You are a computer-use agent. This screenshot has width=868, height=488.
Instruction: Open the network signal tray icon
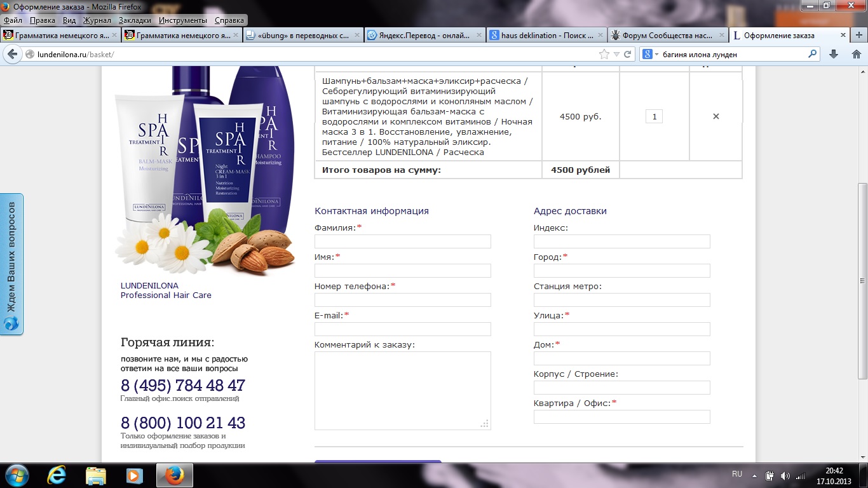[x=801, y=476]
